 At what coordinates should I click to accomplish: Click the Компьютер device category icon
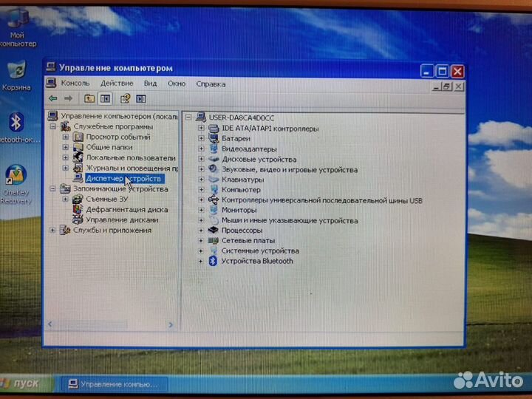click(x=214, y=189)
